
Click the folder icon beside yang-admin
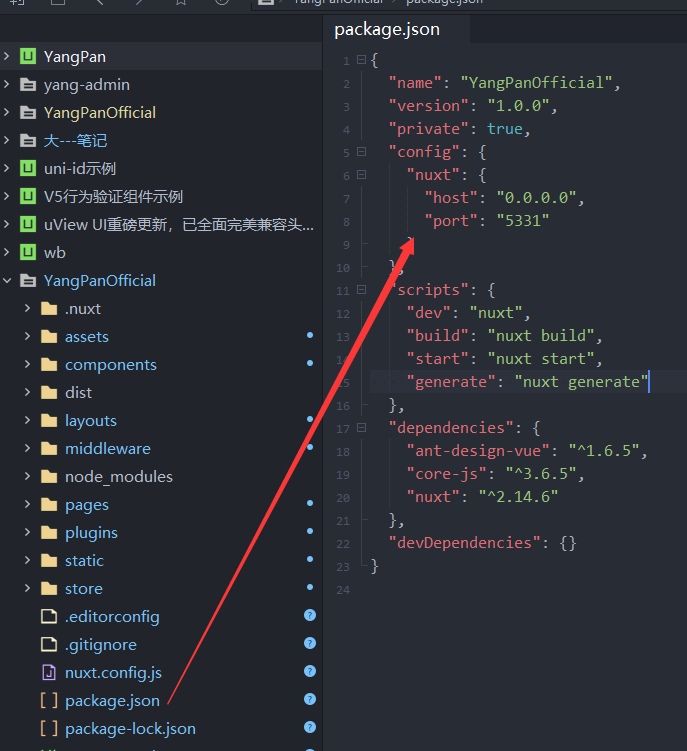pos(28,85)
